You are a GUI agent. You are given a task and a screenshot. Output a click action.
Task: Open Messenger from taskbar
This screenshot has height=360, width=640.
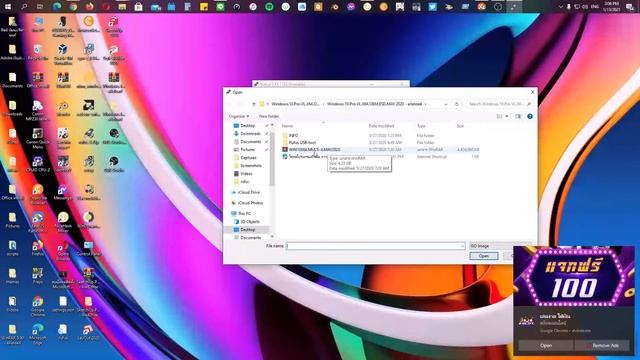pos(351,7)
